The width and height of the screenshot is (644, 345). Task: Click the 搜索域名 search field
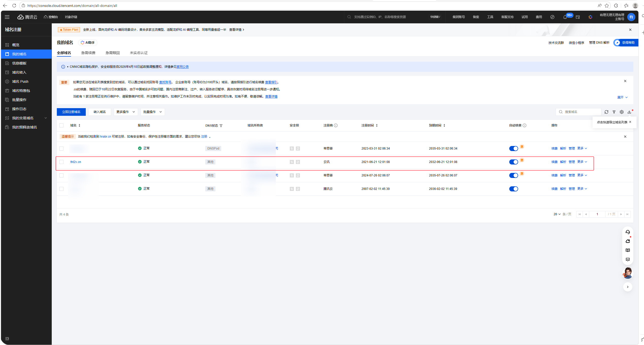pos(581,112)
